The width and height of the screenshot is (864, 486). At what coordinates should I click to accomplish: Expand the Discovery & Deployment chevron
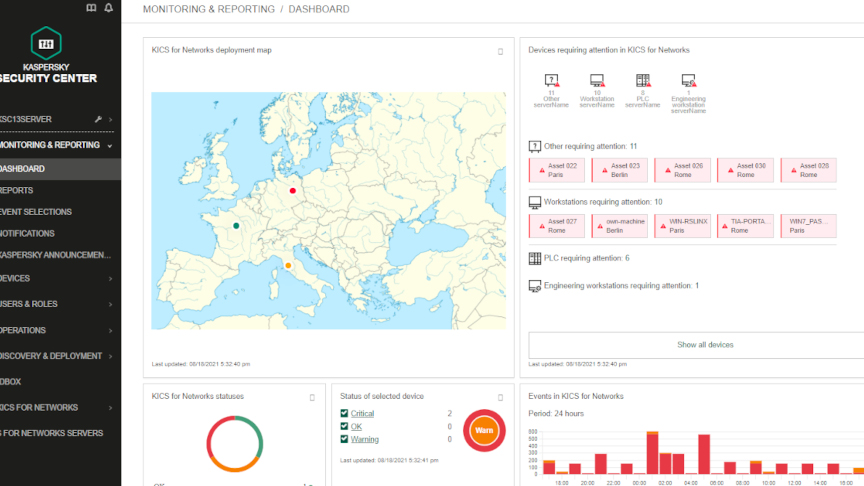pos(110,357)
